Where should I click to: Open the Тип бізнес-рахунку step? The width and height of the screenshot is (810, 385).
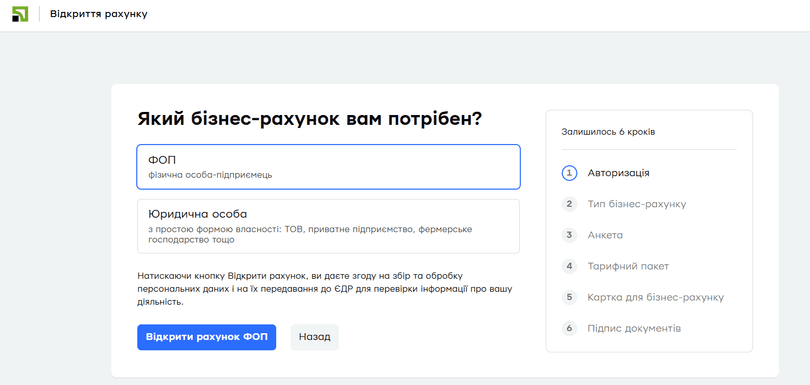[637, 204]
